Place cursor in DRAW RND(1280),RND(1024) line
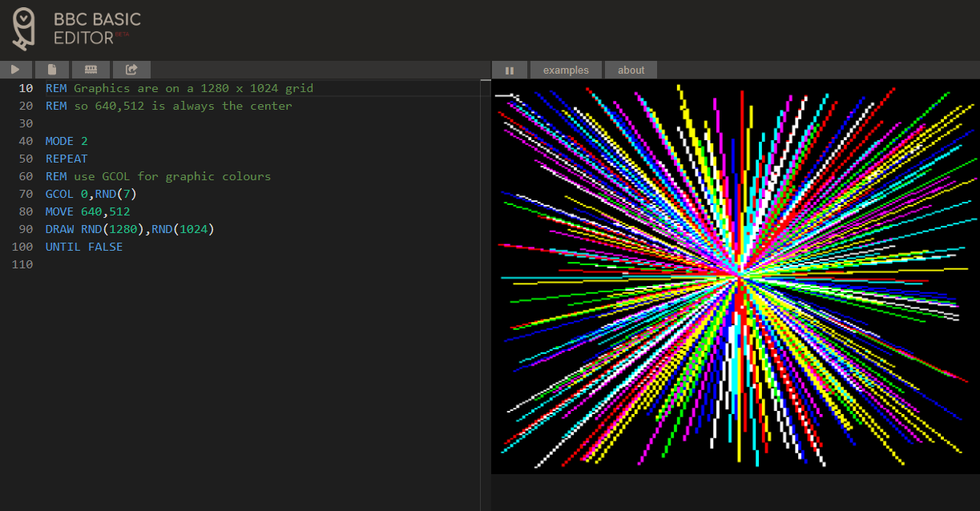Image resolution: width=980 pixels, height=511 pixels. coord(129,229)
